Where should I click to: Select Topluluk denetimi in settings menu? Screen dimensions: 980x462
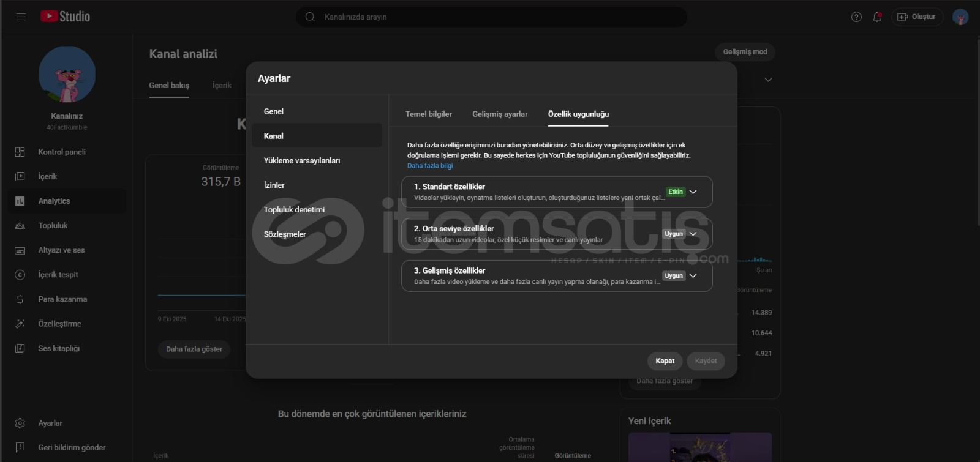[x=294, y=209]
